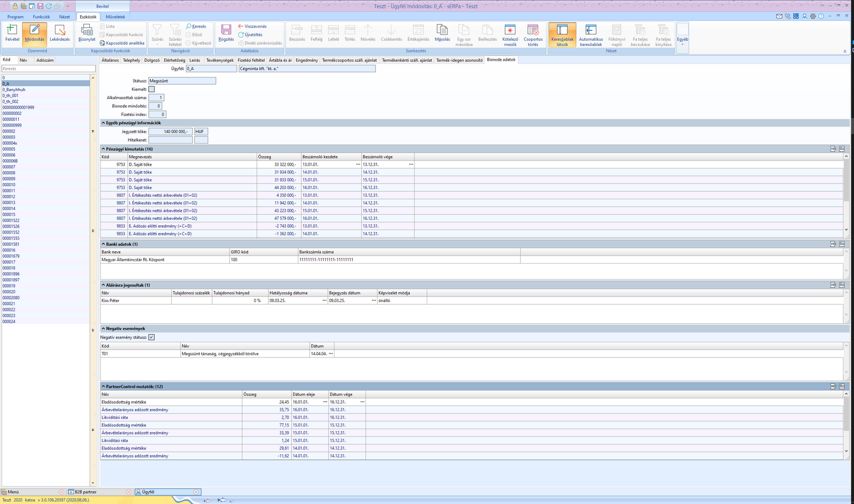Viewport: 854px width, 504px height.
Task: Collapse the PartnerControl mutatók section
Action: [x=104, y=387]
